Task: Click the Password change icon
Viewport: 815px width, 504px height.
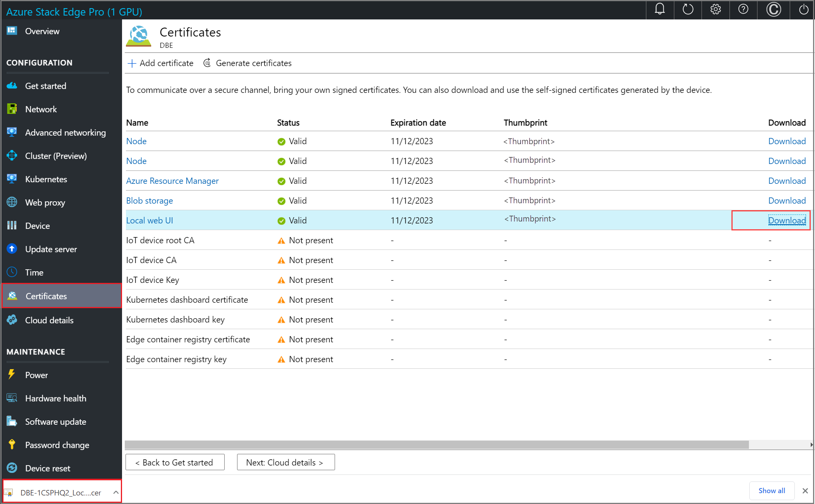Action: pos(12,444)
